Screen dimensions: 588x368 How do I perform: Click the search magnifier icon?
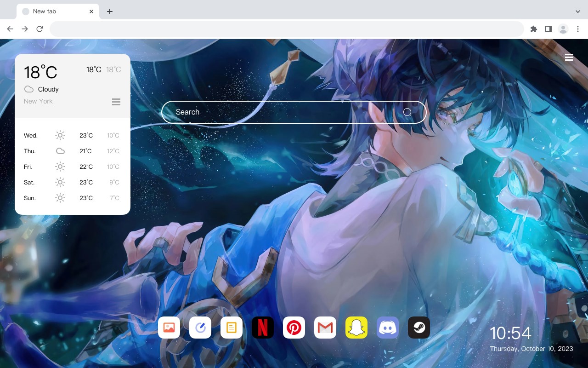(407, 112)
